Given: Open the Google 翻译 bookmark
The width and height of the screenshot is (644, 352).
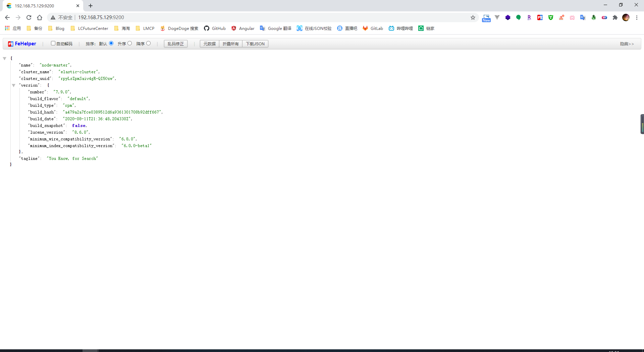Looking at the screenshot, I should click(x=276, y=28).
